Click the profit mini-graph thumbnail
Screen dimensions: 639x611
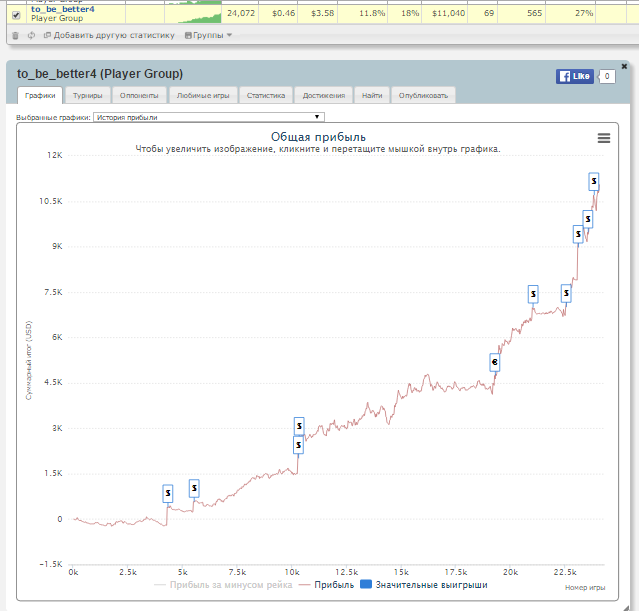(x=193, y=13)
